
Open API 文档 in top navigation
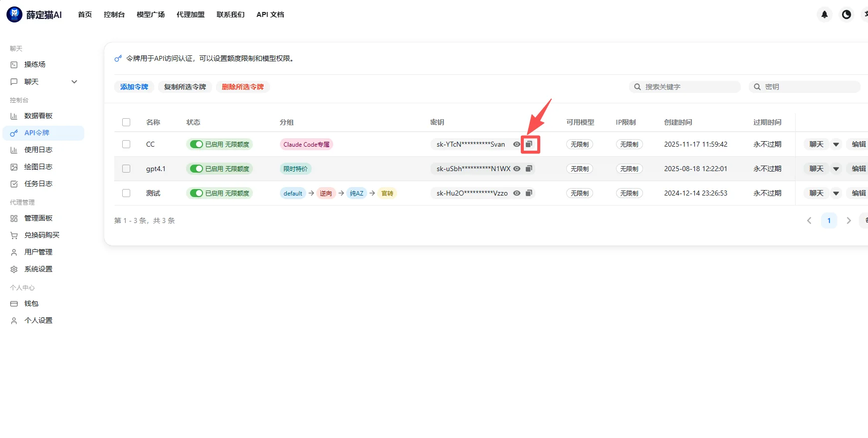point(270,14)
